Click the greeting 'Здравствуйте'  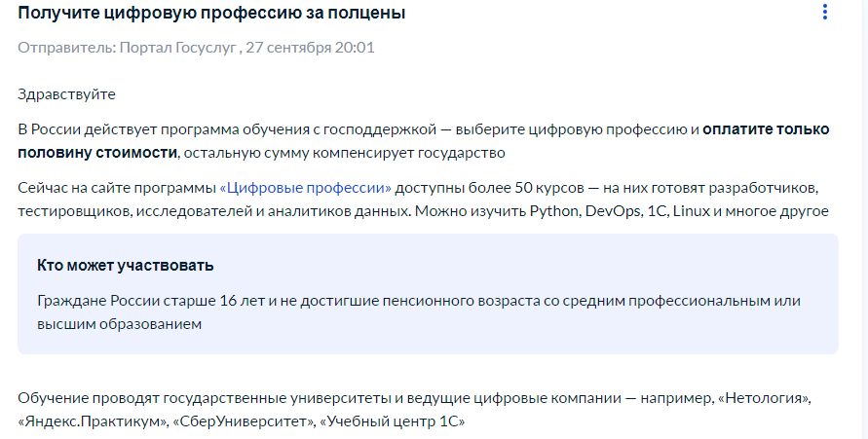(66, 94)
